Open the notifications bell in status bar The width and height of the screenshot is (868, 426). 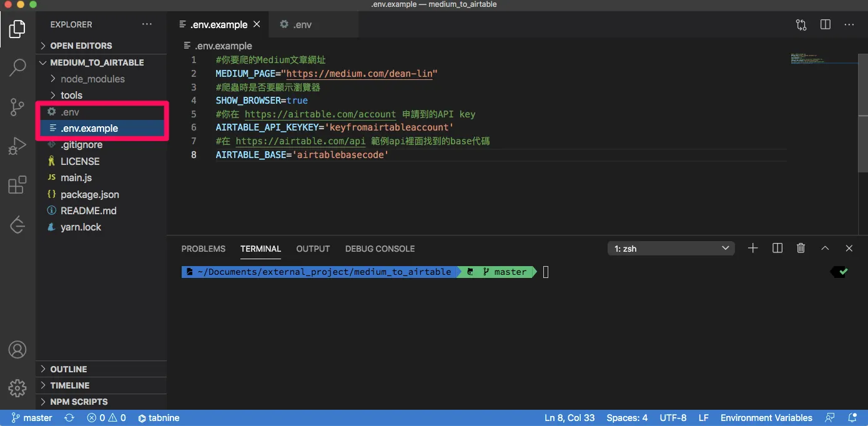[x=852, y=418]
